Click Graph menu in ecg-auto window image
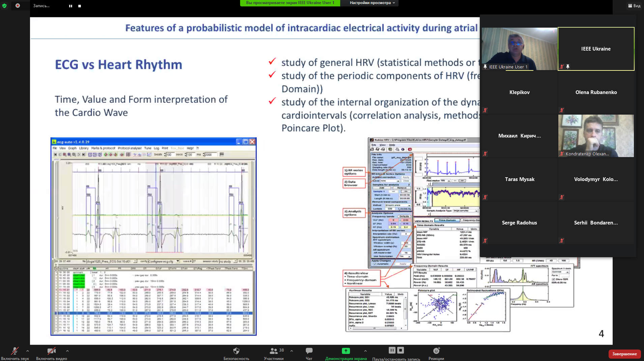This screenshot has width=644, height=361. pos(72,148)
